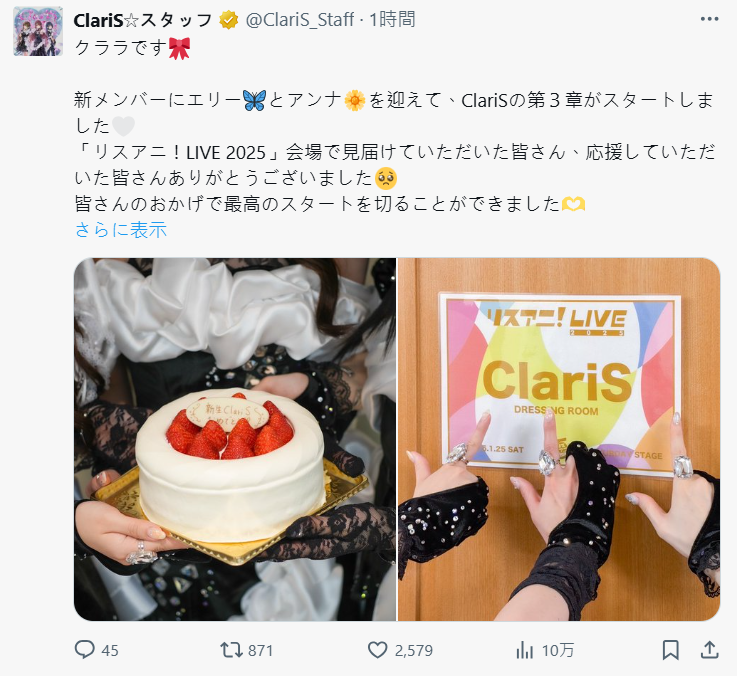The image size is (737, 676).
Task: Click the gold verified badge
Action: (228, 20)
